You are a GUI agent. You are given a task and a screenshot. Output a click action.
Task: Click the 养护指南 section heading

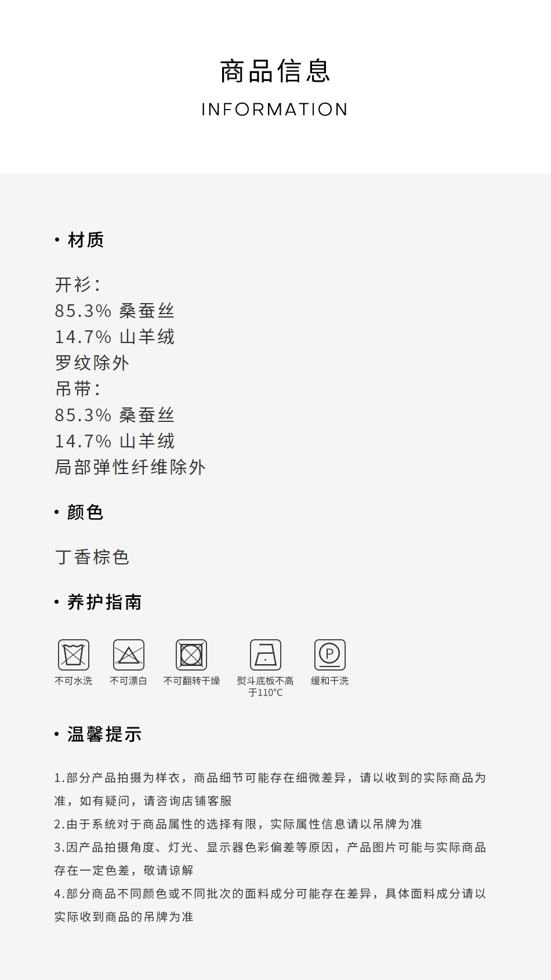[x=104, y=602]
